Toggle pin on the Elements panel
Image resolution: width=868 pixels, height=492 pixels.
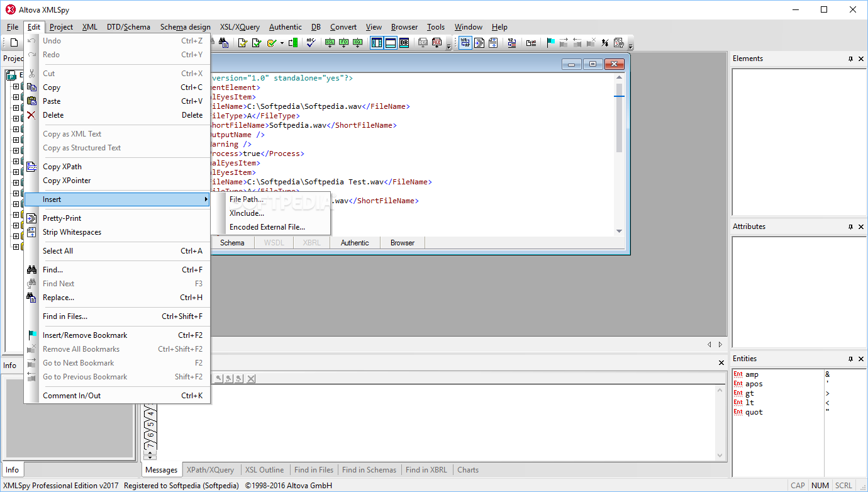point(850,59)
